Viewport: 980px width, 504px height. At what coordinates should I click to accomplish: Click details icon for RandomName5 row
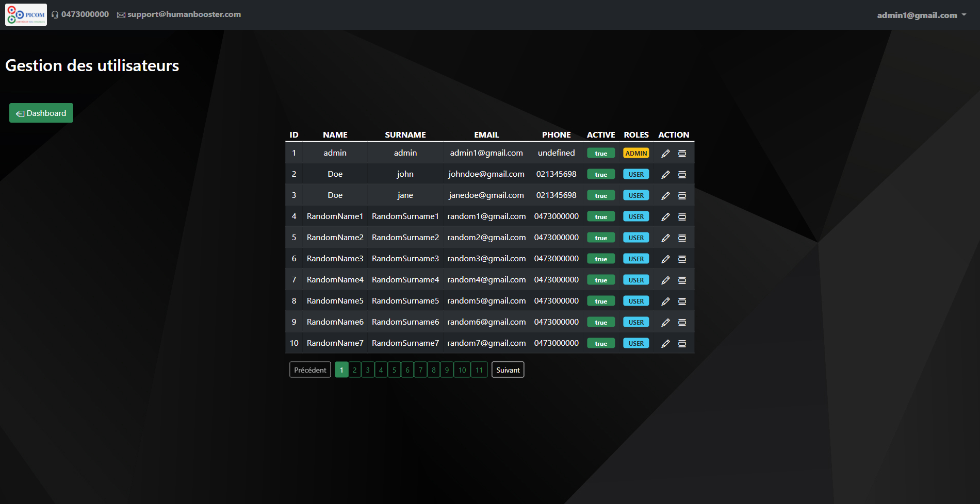682,301
